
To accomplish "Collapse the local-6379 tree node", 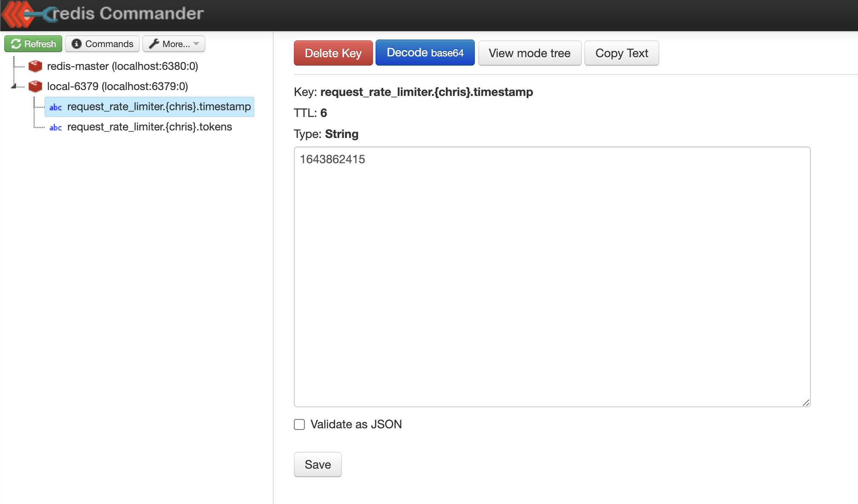I will pyautogui.click(x=13, y=86).
